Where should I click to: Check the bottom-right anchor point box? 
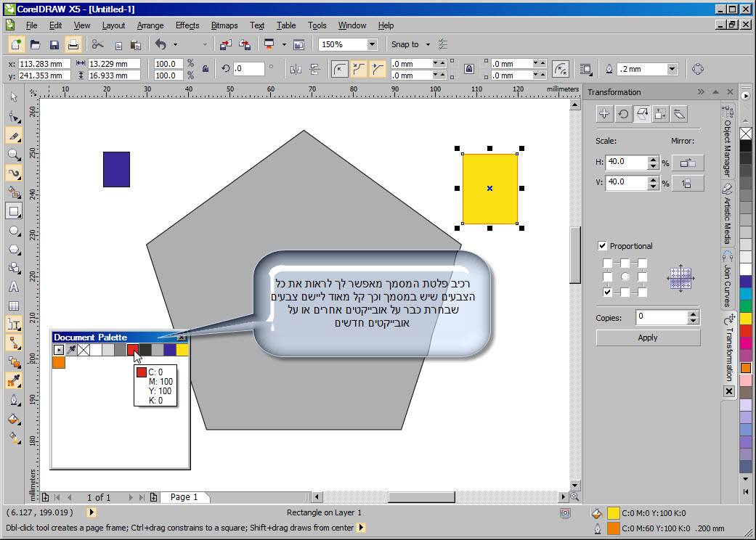(x=642, y=292)
